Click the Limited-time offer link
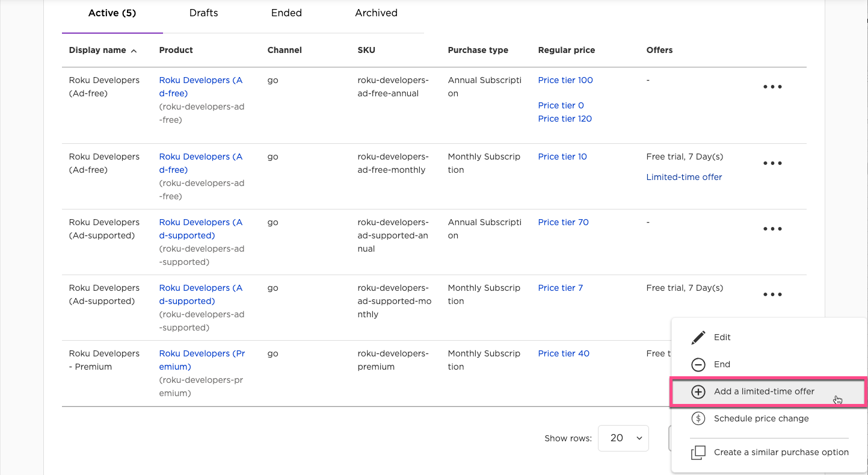Viewport: 868px width, 475px height. (x=684, y=177)
